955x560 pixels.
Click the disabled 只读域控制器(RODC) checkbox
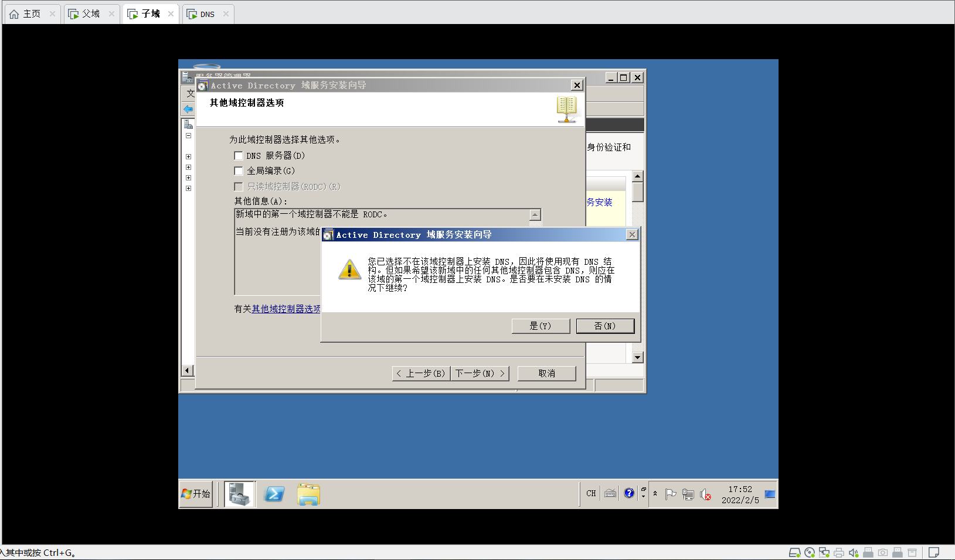tap(239, 186)
